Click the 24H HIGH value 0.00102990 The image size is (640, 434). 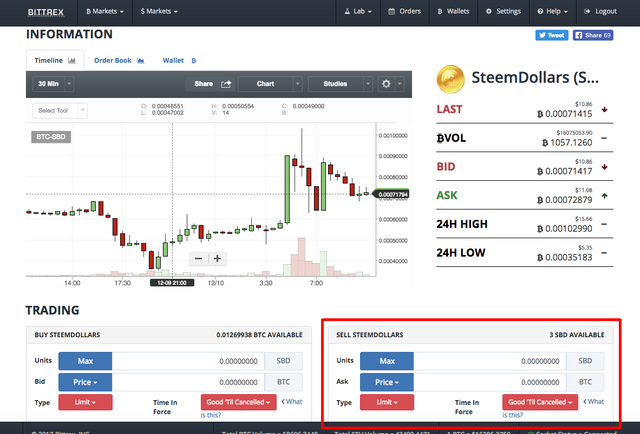click(x=565, y=229)
